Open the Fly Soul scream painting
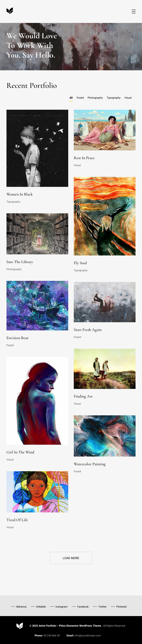The width and height of the screenshot is (142, 644). [x=104, y=216]
